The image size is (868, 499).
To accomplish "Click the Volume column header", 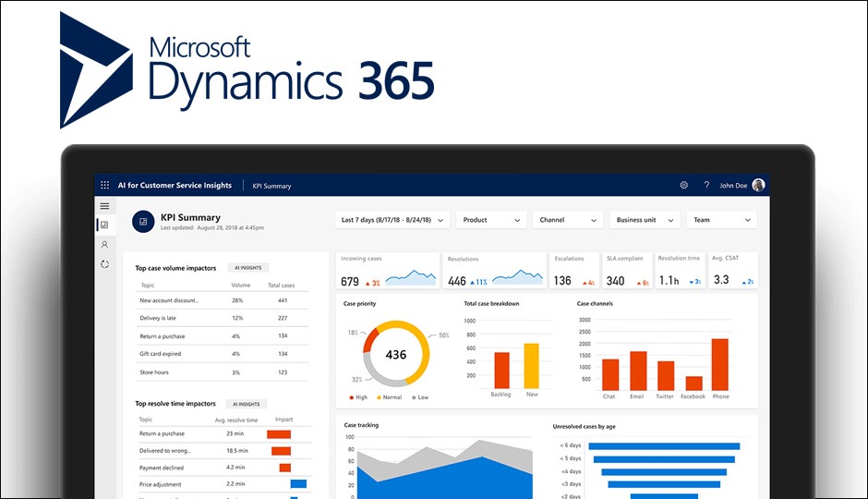I will coord(241,286).
